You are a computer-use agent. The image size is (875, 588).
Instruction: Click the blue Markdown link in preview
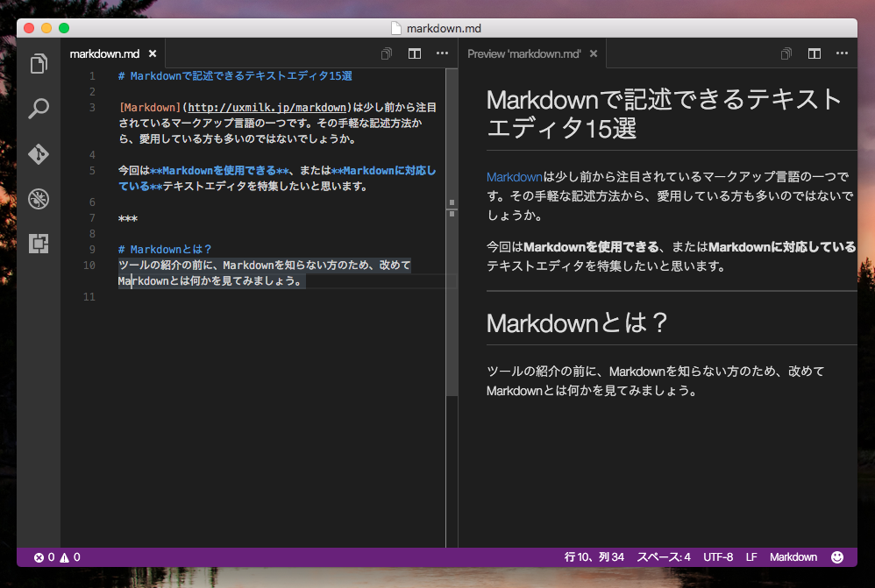click(514, 177)
